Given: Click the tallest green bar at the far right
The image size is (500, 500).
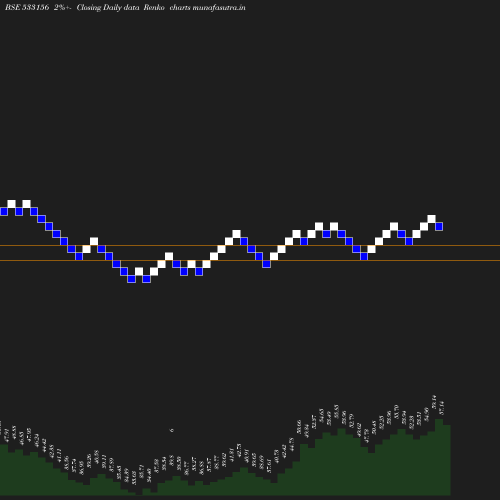Looking at the screenshot, I should [x=439, y=457].
